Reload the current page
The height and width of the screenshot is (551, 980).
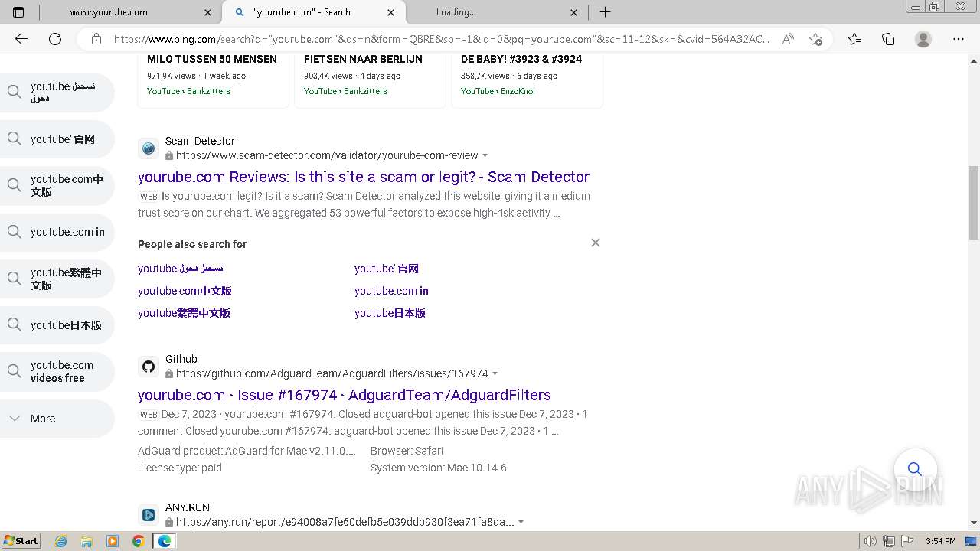55,39
